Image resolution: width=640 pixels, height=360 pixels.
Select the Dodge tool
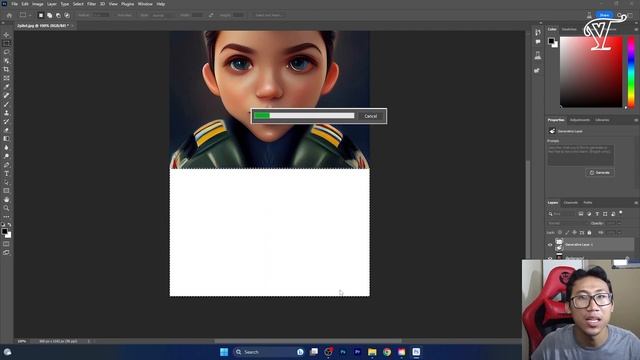pyautogui.click(x=6, y=156)
